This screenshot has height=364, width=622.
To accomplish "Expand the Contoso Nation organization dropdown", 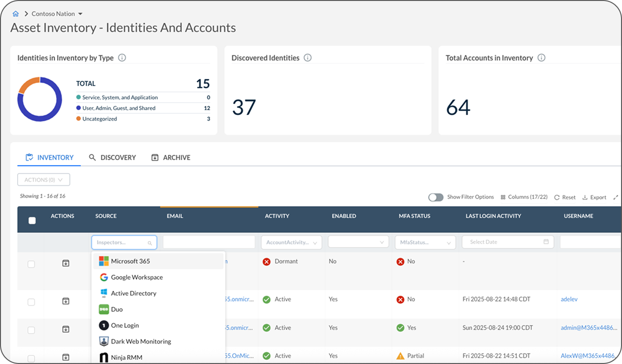I will [x=80, y=14].
